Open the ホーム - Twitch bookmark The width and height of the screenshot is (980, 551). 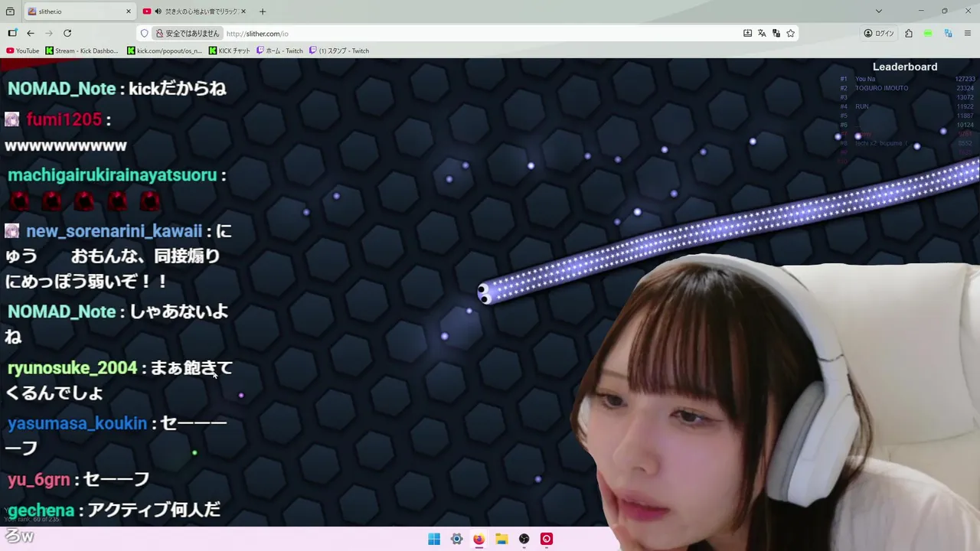tap(279, 51)
